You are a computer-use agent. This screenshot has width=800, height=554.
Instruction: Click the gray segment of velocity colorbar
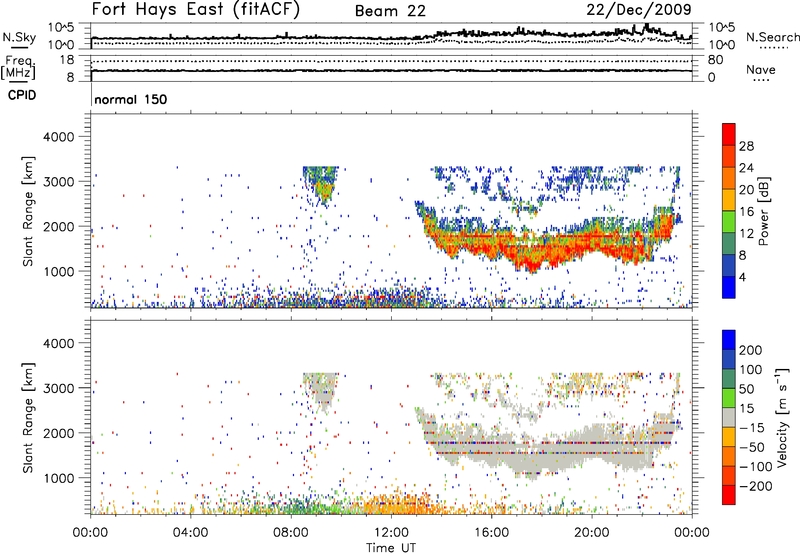(x=729, y=417)
